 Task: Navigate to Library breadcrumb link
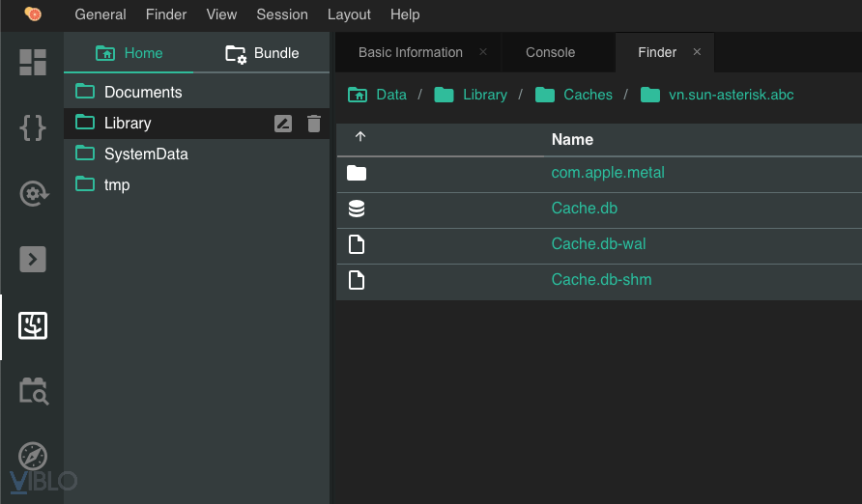pyautogui.click(x=485, y=95)
